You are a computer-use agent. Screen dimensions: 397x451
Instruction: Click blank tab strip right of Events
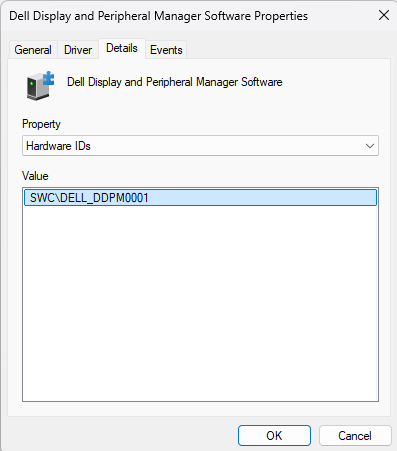(x=288, y=49)
